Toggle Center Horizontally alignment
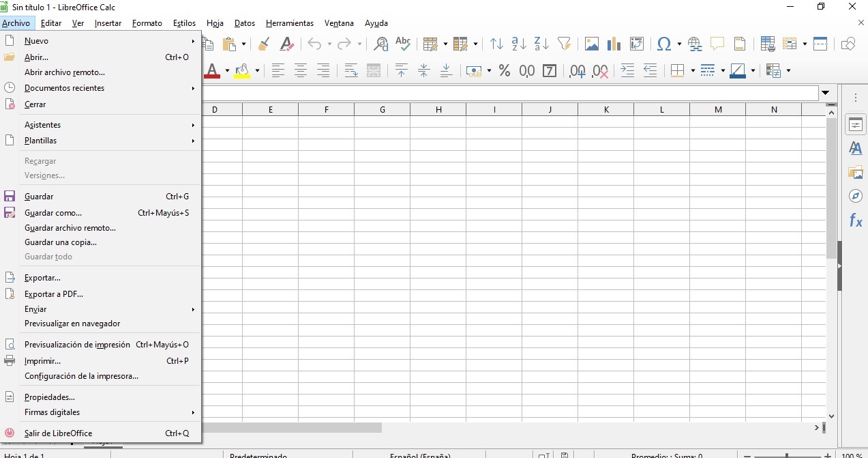868x458 pixels. tap(301, 70)
